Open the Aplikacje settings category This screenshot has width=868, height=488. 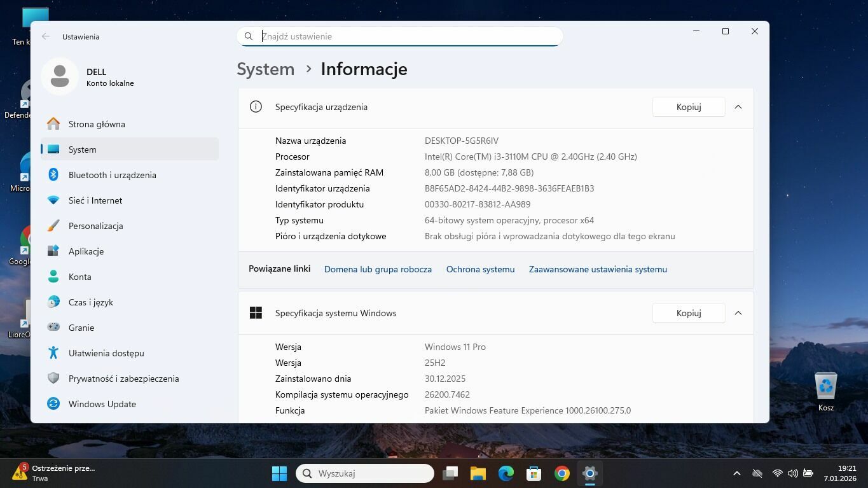point(86,251)
